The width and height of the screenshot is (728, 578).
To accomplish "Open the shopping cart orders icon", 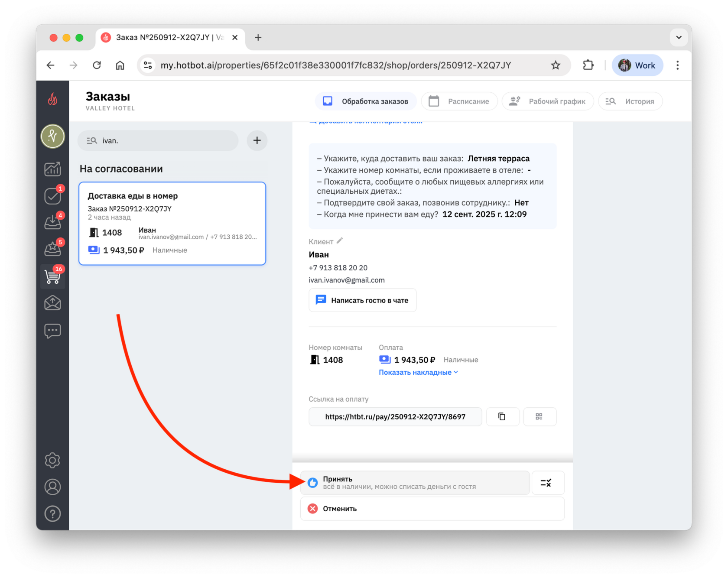I will tap(53, 276).
